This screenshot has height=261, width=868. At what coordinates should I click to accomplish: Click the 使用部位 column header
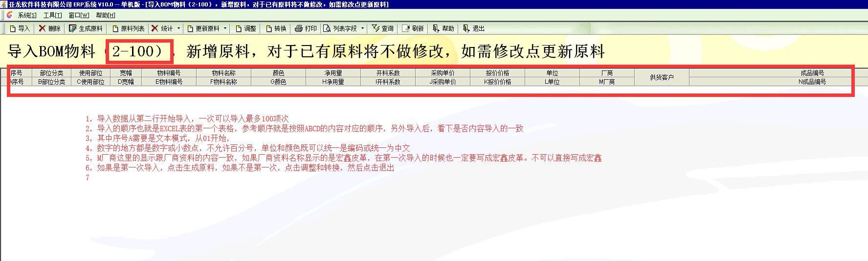pyautogui.click(x=91, y=73)
